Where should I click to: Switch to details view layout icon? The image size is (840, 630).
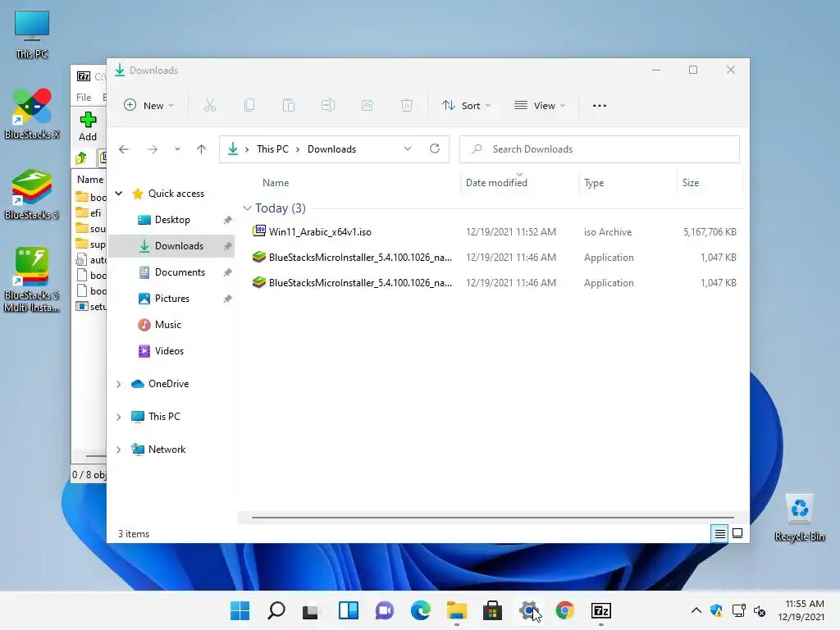pyautogui.click(x=719, y=533)
